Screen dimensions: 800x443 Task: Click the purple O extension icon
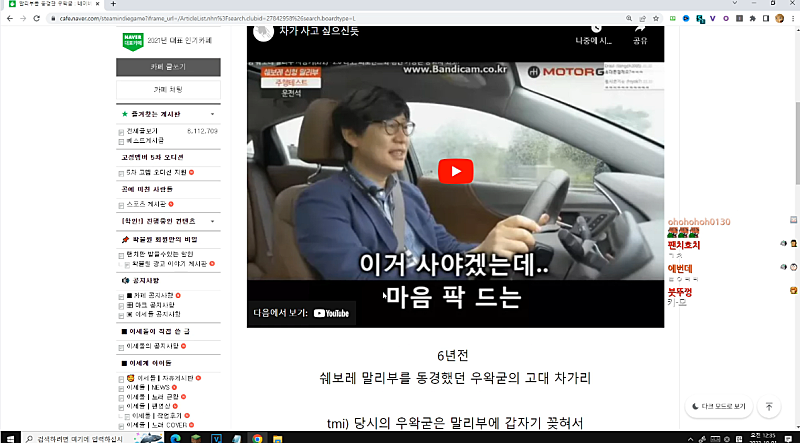726,18
